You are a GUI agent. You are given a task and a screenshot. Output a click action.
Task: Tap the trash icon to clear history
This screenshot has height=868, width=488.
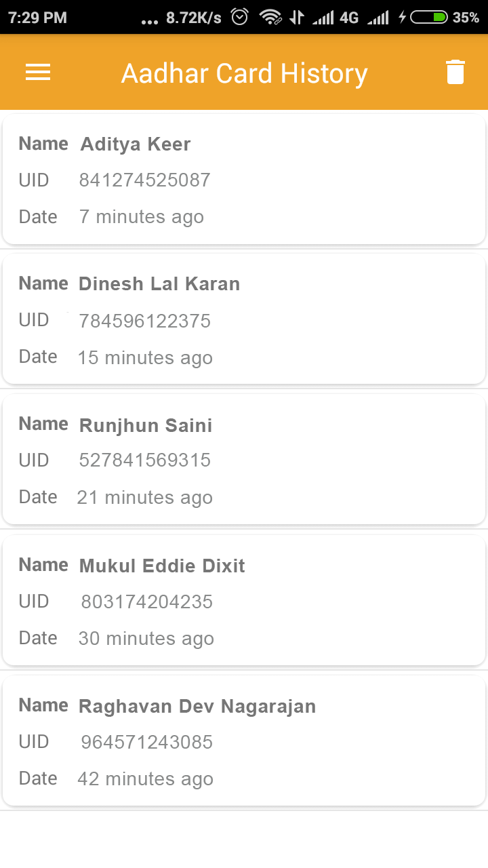455,72
